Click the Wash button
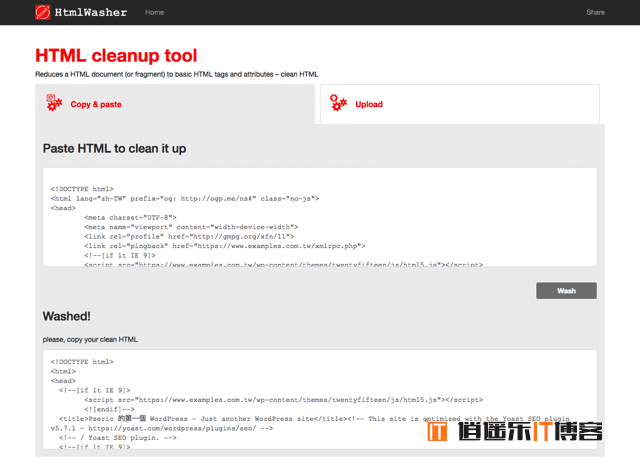The width and height of the screenshot is (640, 465). pyautogui.click(x=566, y=291)
